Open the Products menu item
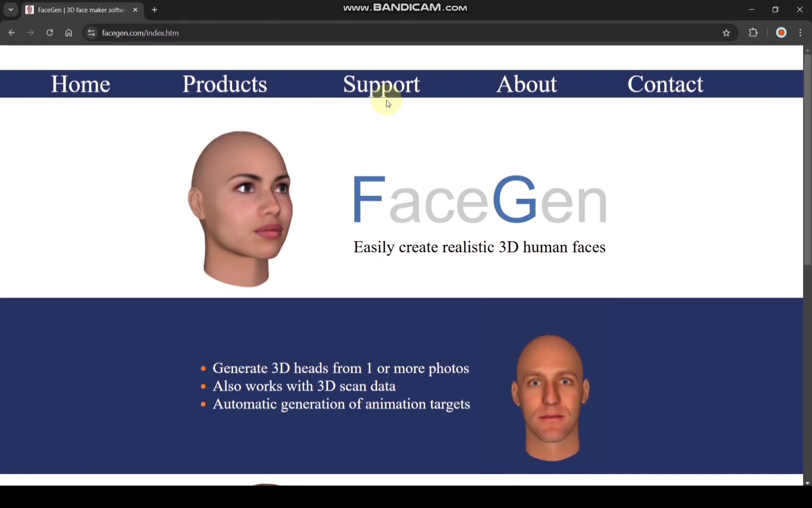This screenshot has height=508, width=812. click(x=225, y=84)
